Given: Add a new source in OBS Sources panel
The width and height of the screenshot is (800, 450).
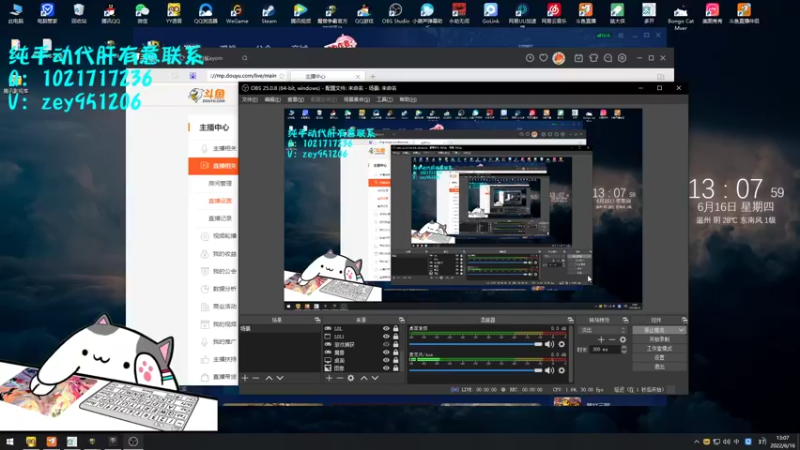Looking at the screenshot, I should (x=329, y=378).
